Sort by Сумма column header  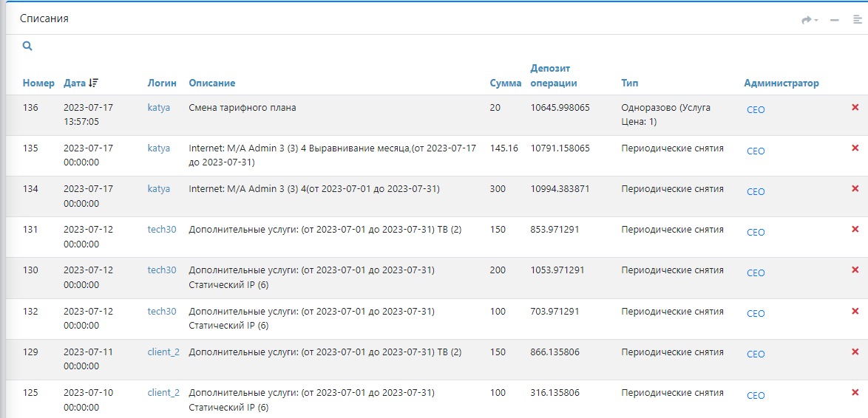(505, 83)
